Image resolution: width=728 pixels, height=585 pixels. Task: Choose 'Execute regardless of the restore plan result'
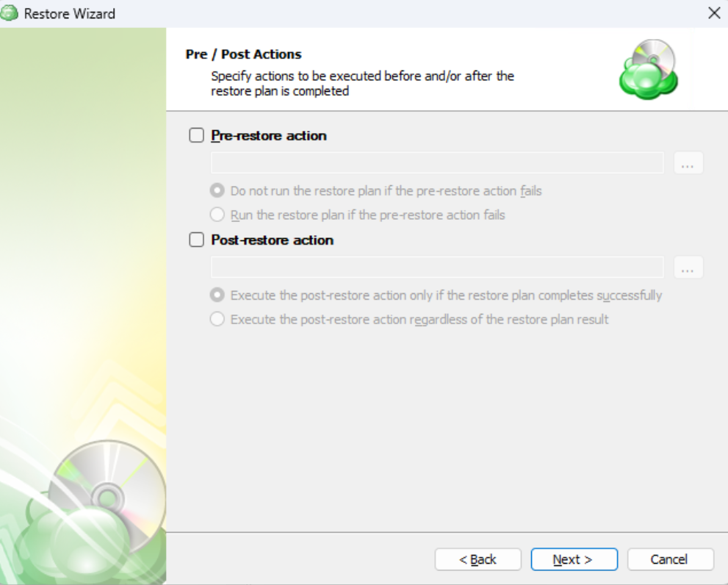(x=217, y=319)
